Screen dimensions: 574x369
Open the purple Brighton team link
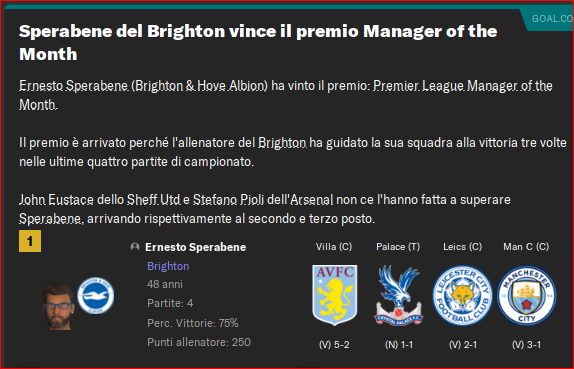click(x=168, y=266)
